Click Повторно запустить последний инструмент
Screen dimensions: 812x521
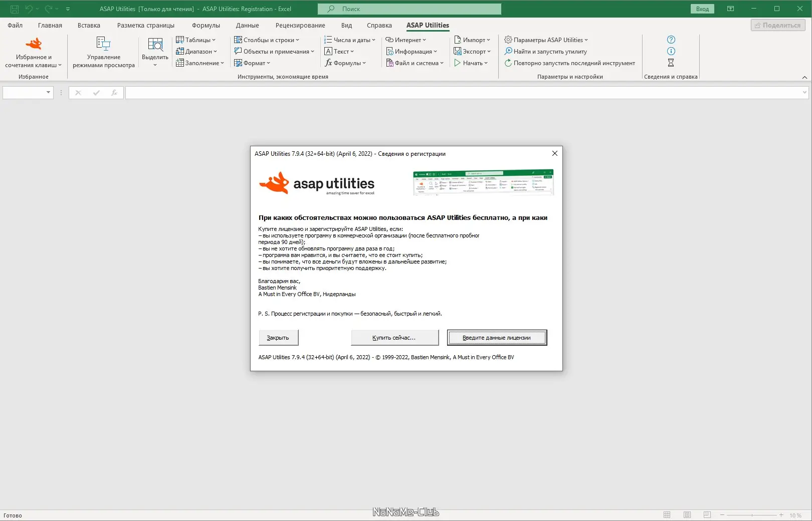coord(569,63)
